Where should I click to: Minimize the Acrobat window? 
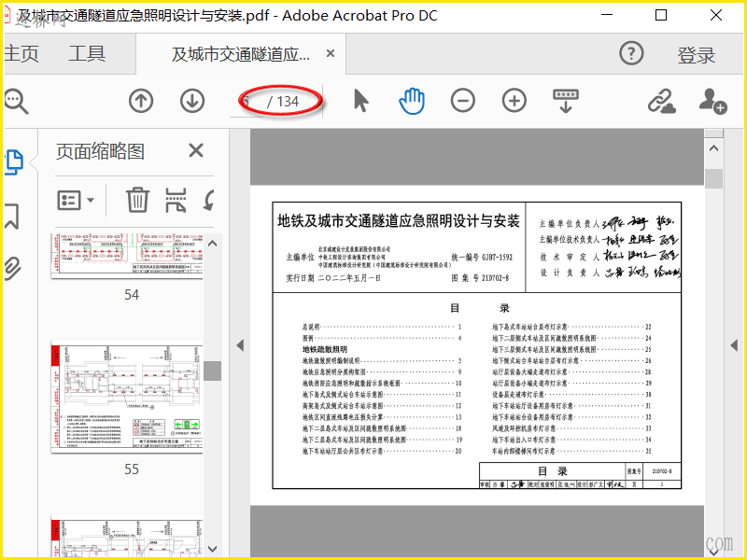[607, 15]
